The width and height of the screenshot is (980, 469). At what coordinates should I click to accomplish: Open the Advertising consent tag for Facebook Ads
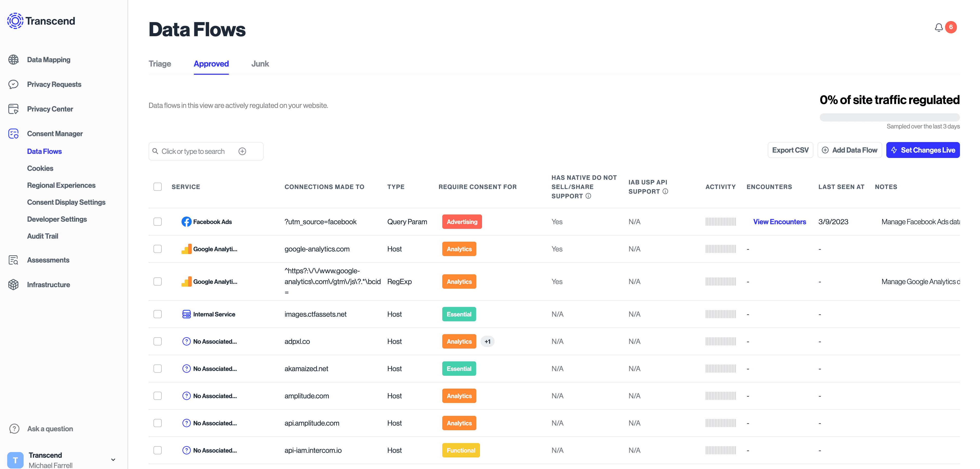(462, 222)
